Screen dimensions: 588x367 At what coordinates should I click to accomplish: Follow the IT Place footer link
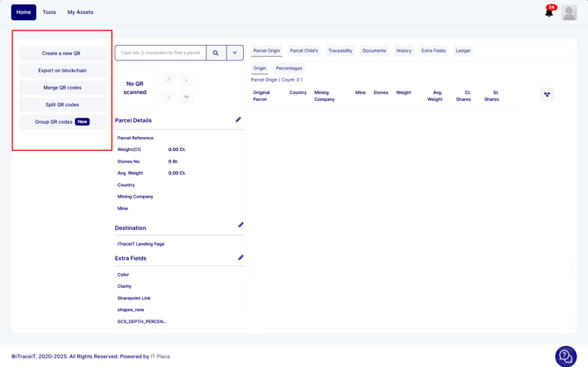[161, 356]
